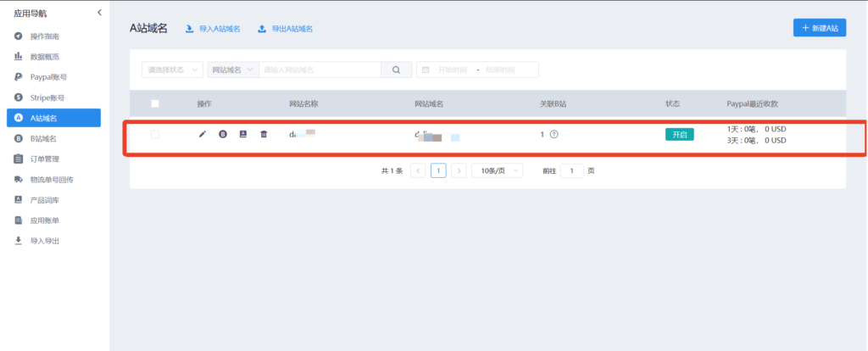
Task: Click page number 1 in pagination
Action: pos(438,170)
